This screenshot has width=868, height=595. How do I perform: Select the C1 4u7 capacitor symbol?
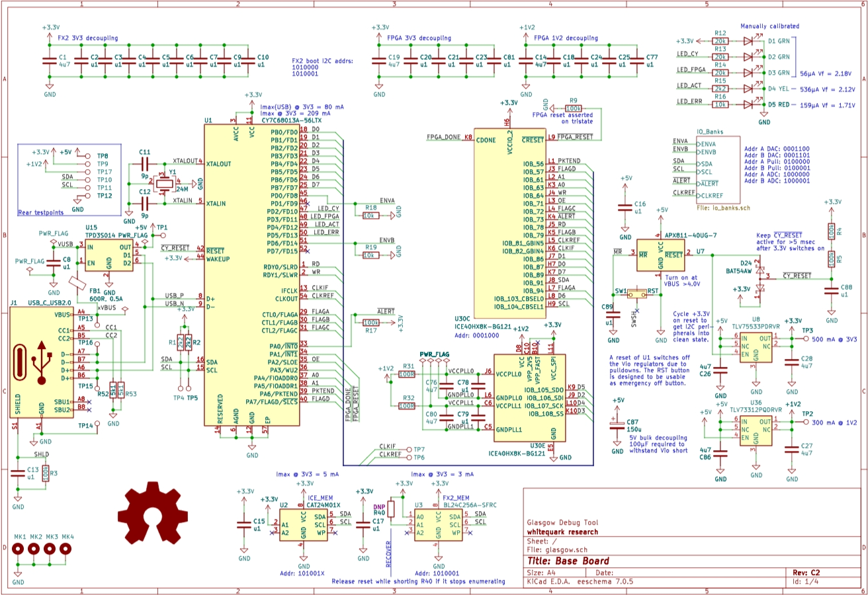click(x=49, y=61)
